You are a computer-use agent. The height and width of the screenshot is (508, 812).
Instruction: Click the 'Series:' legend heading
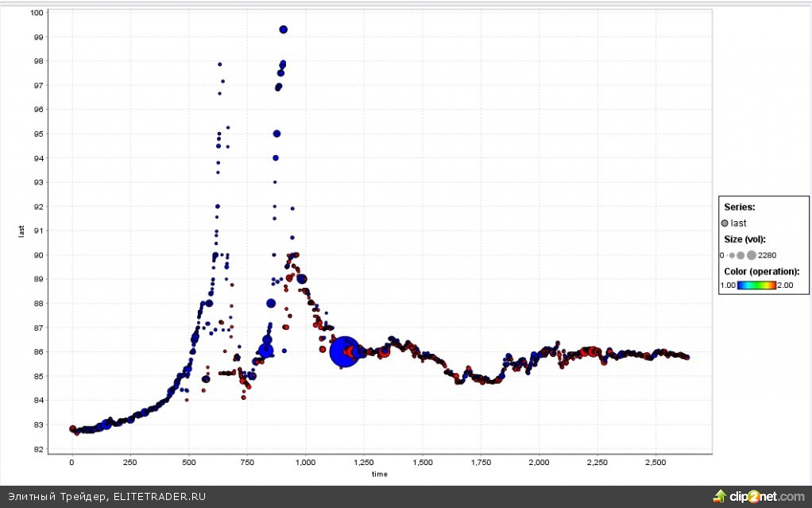point(739,207)
